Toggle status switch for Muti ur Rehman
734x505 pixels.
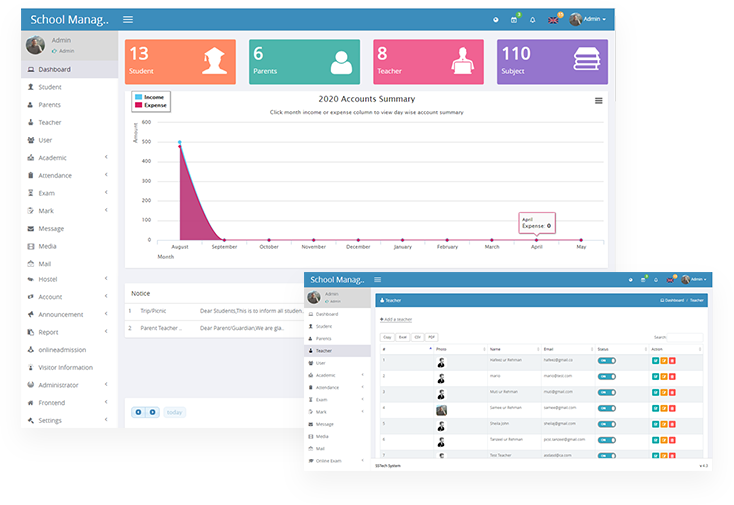[607, 393]
